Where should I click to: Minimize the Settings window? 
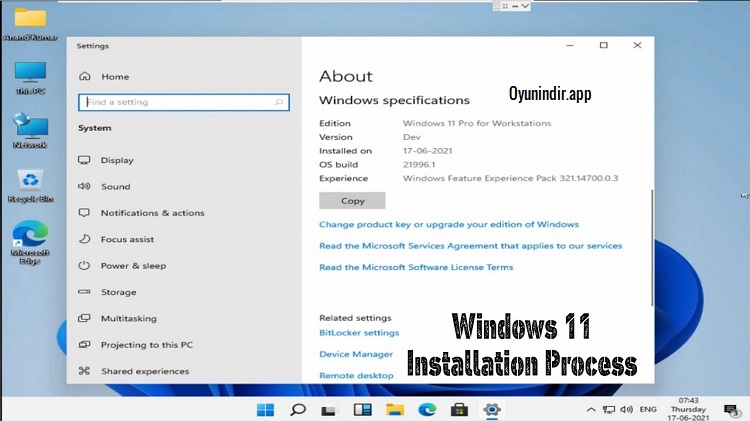coord(570,45)
